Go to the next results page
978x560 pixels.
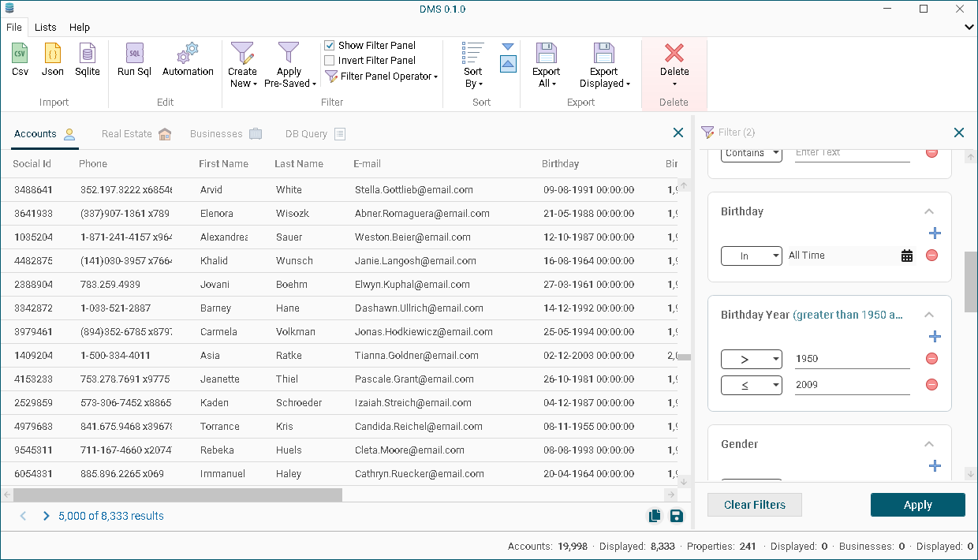pyautogui.click(x=46, y=516)
